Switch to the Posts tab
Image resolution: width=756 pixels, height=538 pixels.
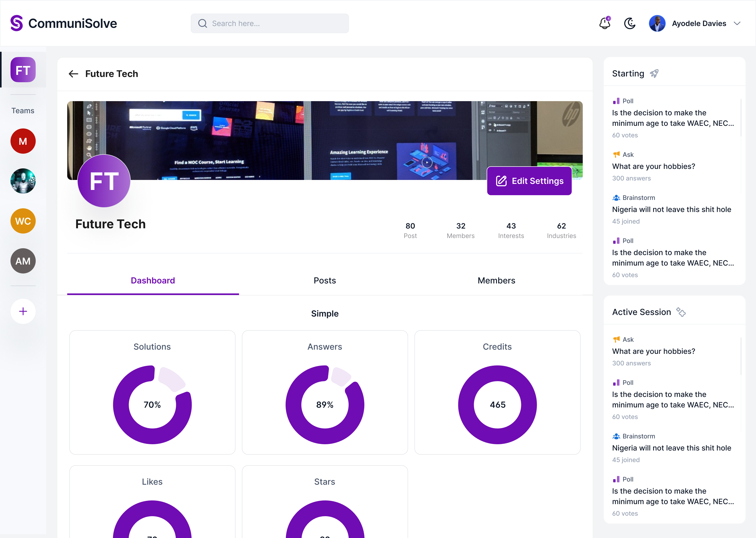click(x=325, y=281)
